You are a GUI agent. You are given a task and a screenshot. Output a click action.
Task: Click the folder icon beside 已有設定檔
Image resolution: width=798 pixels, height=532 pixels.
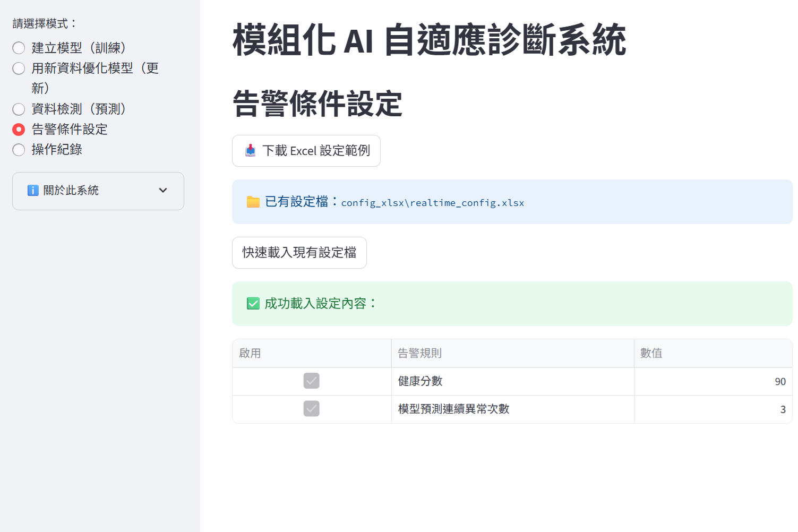point(253,202)
